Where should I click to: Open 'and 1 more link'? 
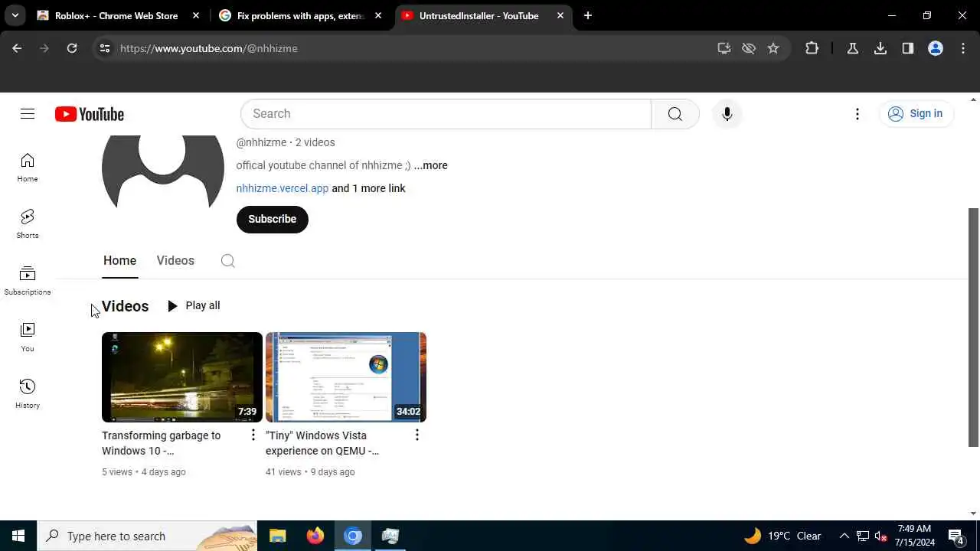coord(368,188)
